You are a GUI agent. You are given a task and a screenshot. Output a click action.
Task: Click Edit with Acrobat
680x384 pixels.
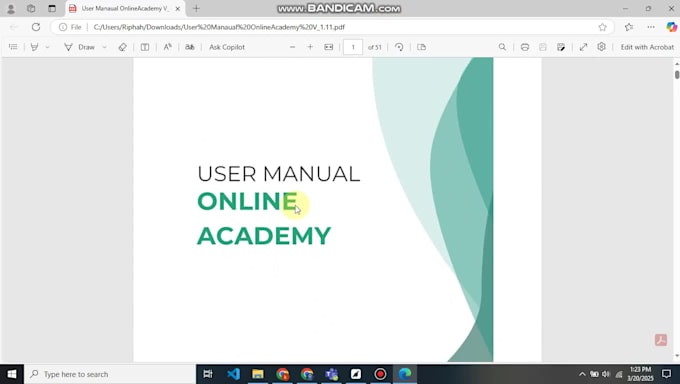(647, 47)
